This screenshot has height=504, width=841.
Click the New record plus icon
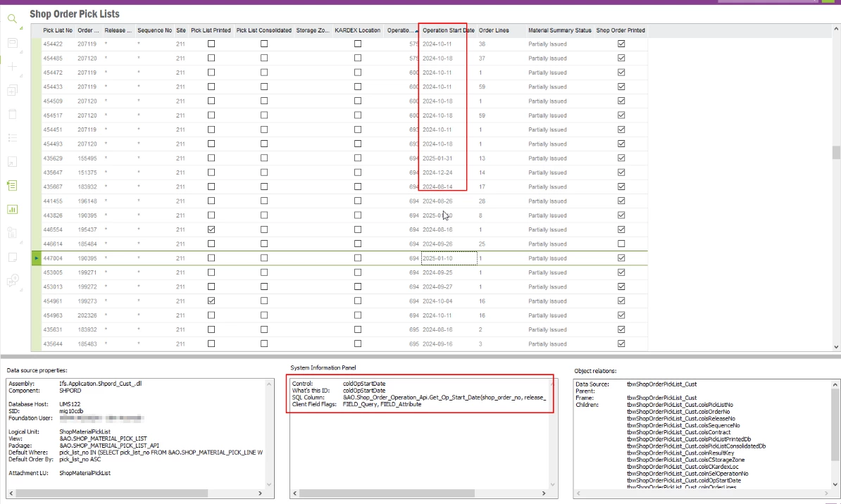click(13, 66)
